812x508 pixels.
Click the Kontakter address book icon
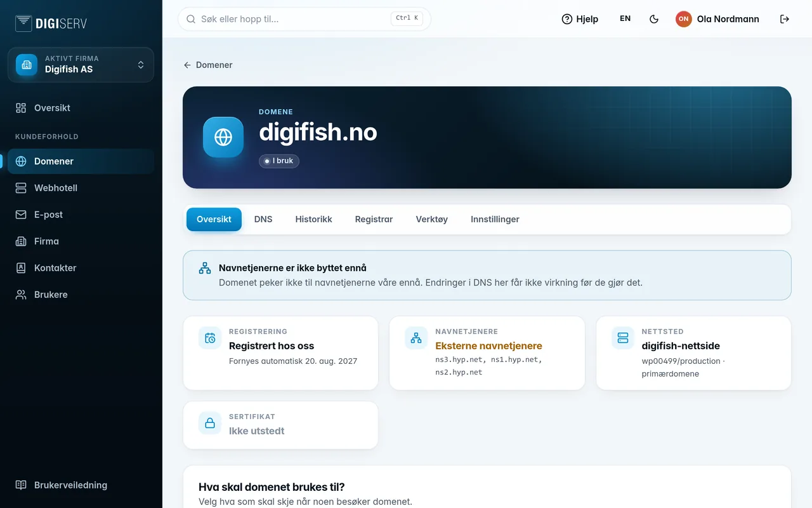tap(21, 268)
